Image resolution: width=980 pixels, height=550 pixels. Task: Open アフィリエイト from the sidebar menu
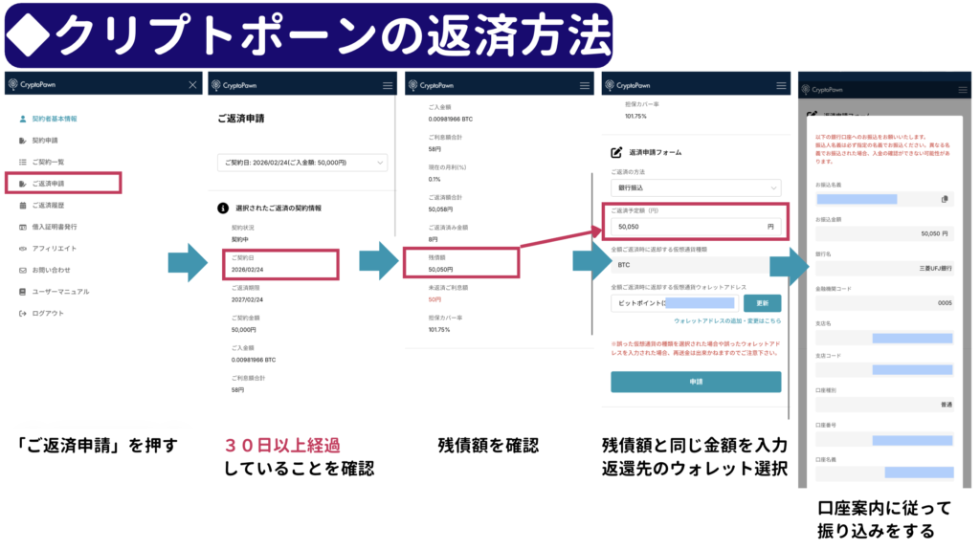point(54,248)
